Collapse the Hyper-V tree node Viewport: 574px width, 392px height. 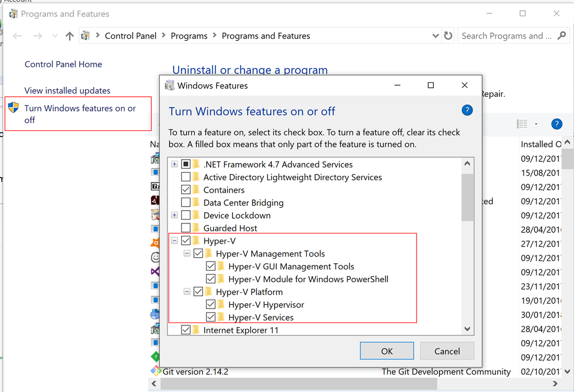click(175, 241)
